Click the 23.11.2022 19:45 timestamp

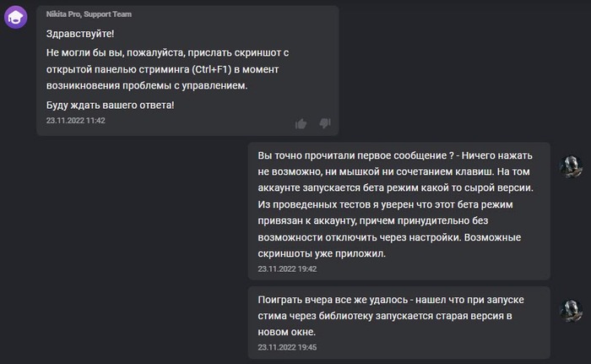[x=287, y=346]
